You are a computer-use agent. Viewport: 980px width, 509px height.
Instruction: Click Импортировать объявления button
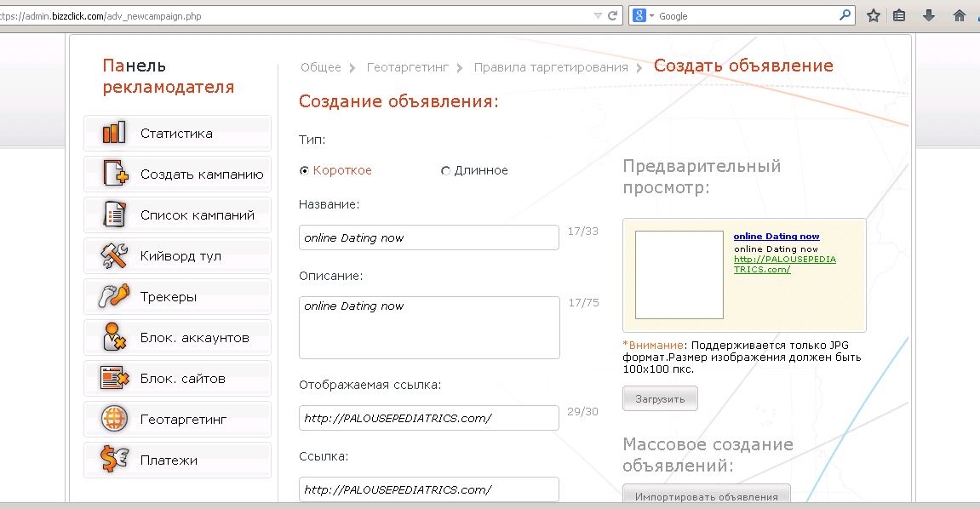tap(706, 495)
